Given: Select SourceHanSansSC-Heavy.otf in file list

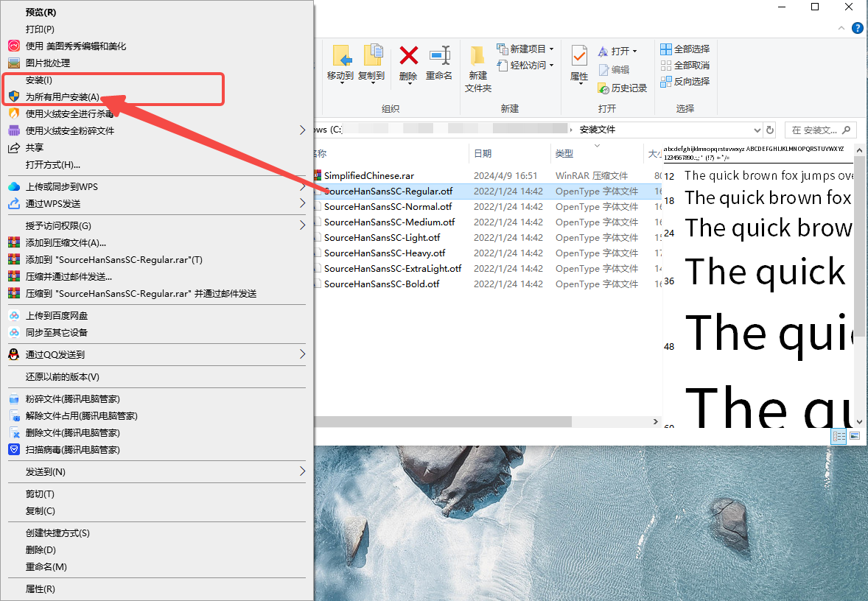Looking at the screenshot, I should tap(385, 253).
